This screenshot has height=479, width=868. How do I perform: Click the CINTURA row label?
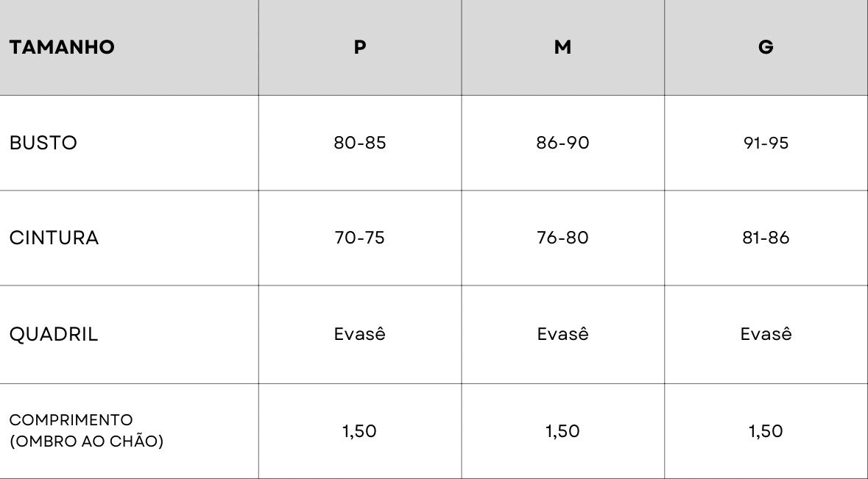54,238
